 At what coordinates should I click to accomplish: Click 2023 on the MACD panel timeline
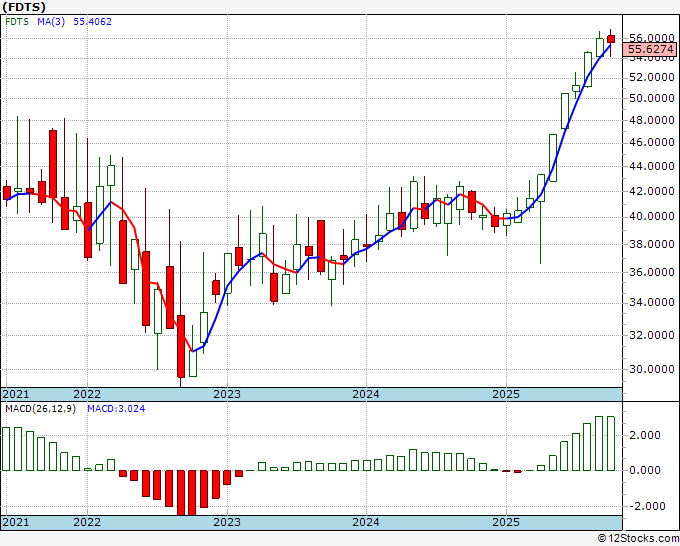coord(227,522)
